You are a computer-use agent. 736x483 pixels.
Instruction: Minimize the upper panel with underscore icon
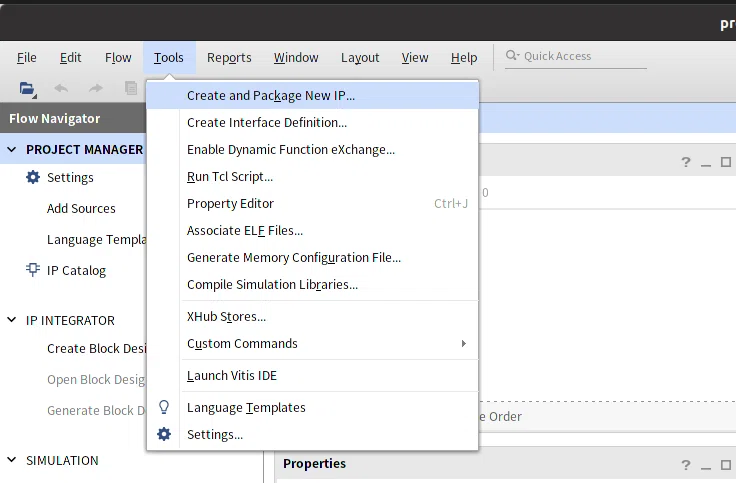click(706, 164)
